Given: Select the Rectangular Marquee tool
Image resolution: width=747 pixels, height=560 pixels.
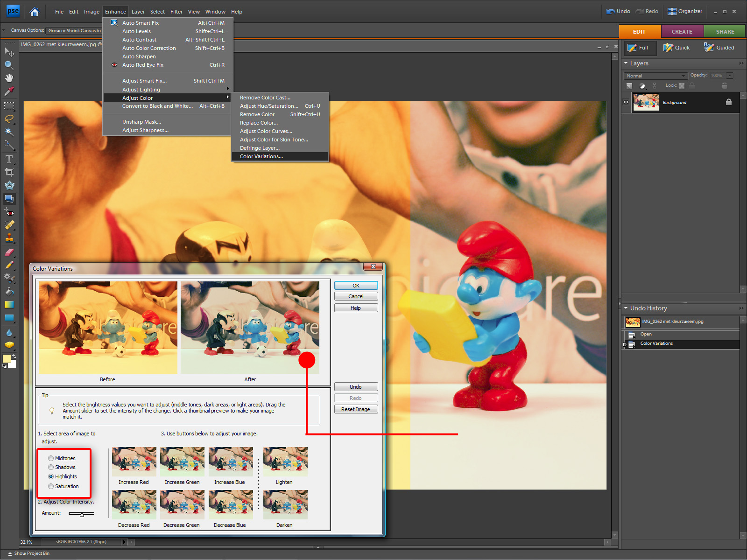Looking at the screenshot, I should click(x=9, y=106).
